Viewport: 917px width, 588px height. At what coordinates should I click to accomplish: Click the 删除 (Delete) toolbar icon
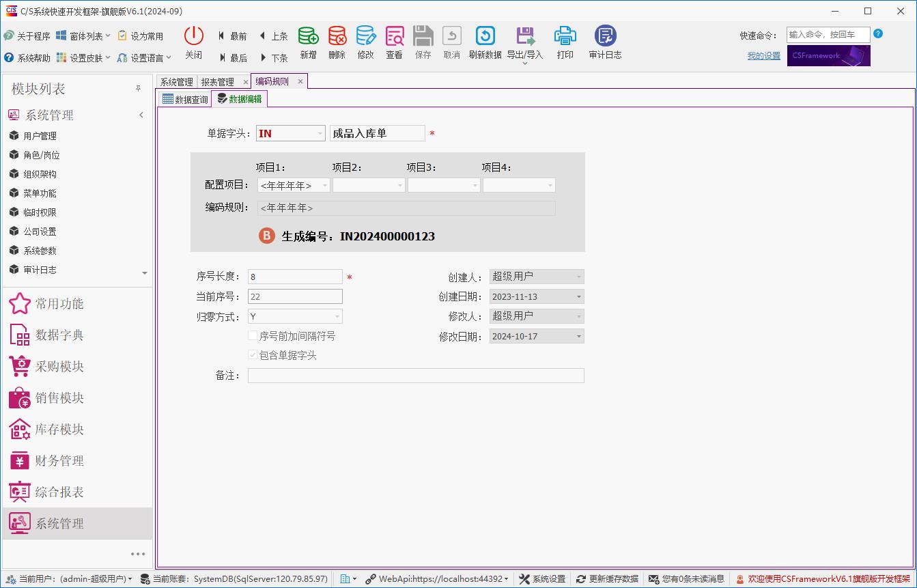337,42
